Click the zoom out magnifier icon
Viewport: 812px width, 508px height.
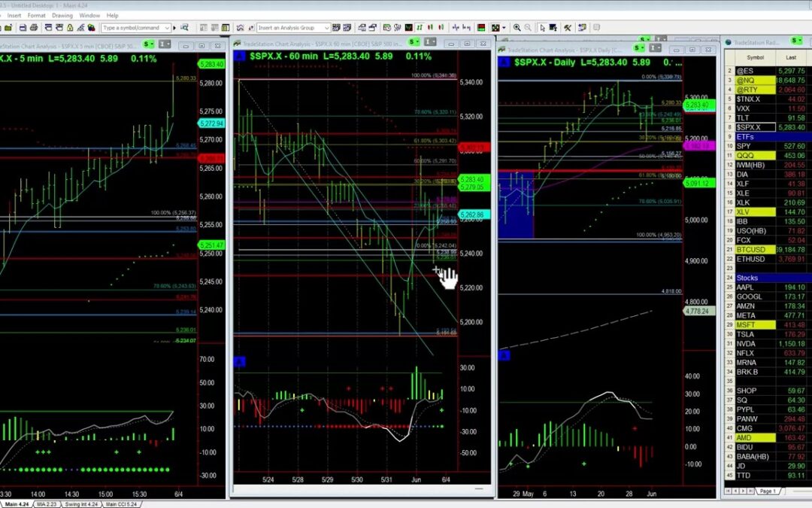(528, 28)
